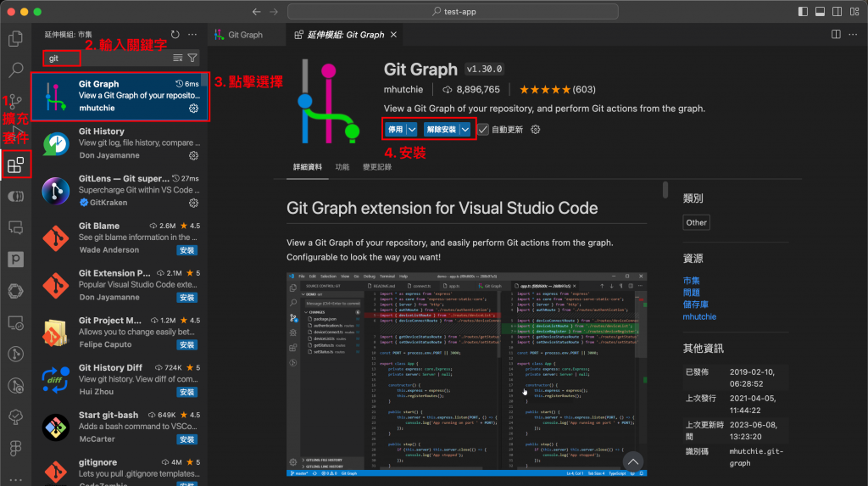Open manage gear for Git Graph list item
This screenshot has width=868, height=486.
pos(193,108)
